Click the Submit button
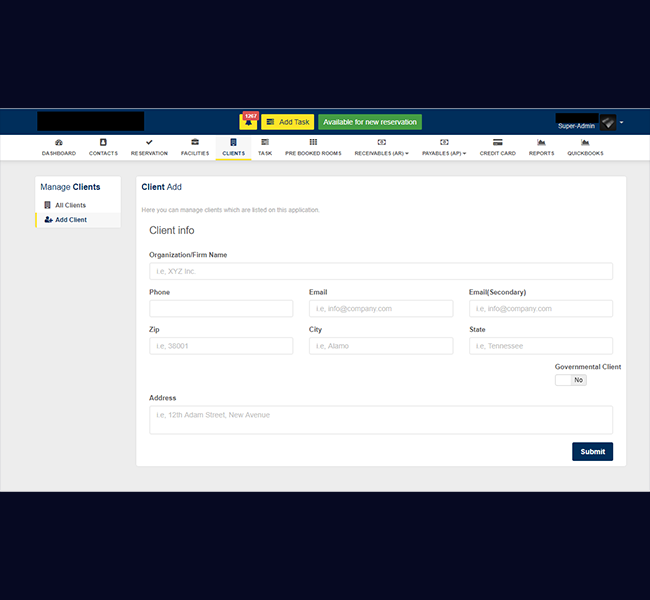This screenshot has height=600, width=650. tap(592, 452)
